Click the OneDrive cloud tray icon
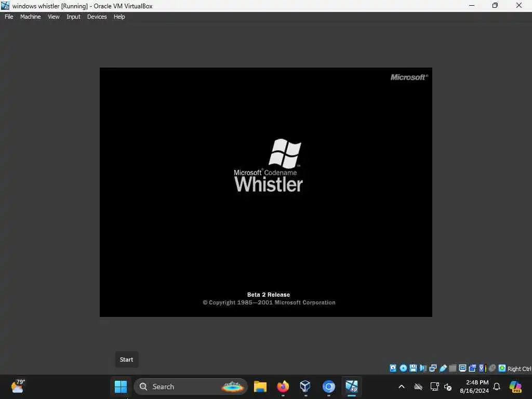 [x=418, y=387]
